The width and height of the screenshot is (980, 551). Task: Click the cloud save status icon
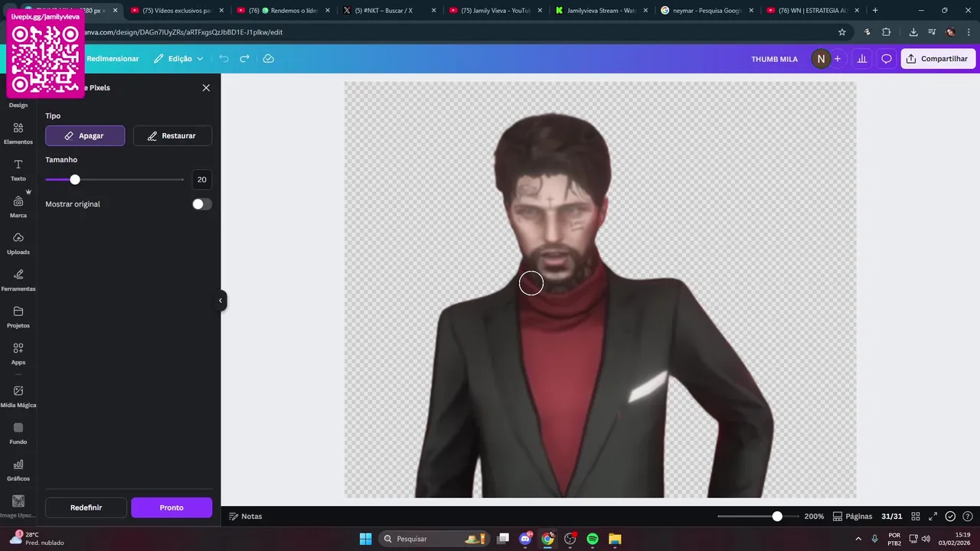[x=268, y=59]
